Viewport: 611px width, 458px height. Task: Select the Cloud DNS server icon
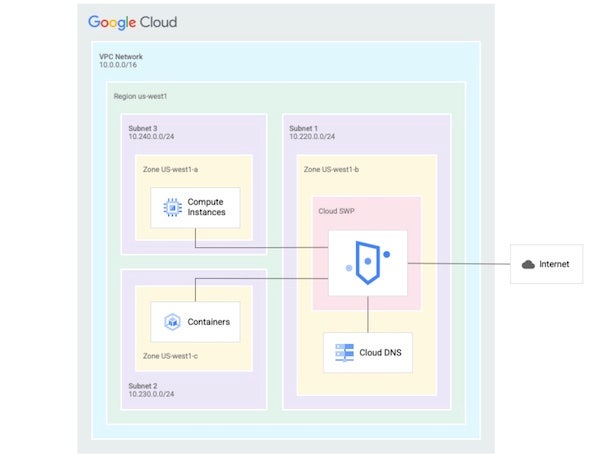(x=344, y=353)
